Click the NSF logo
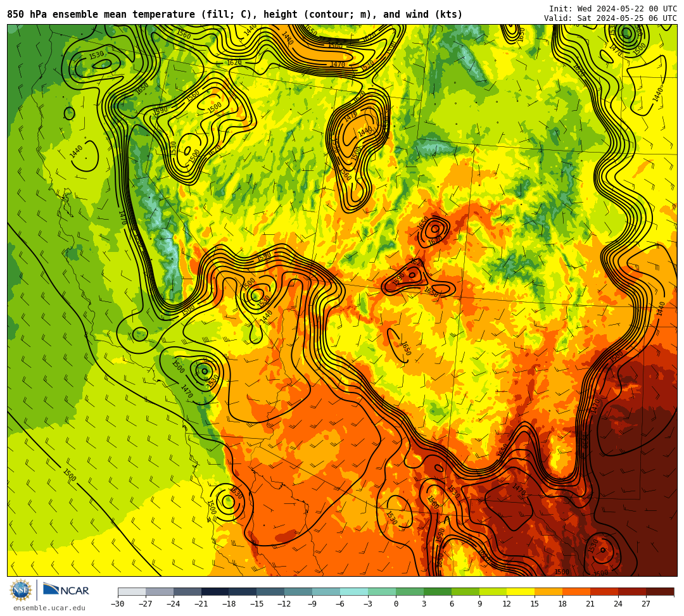 20,590
